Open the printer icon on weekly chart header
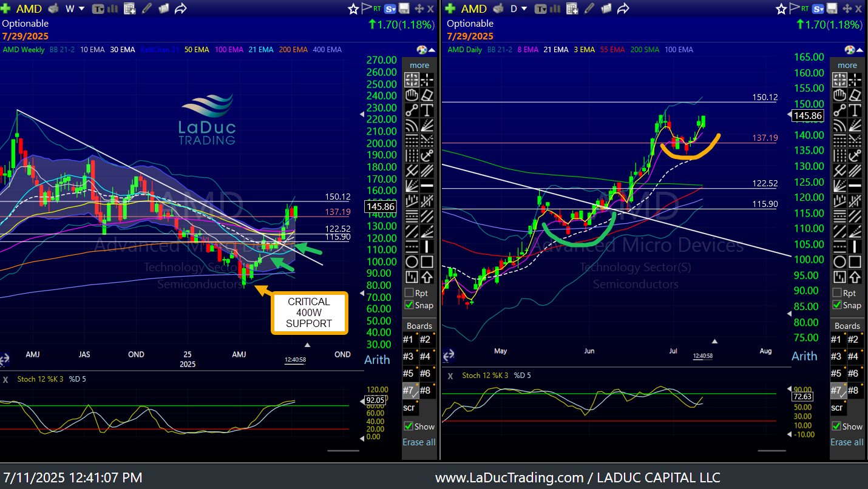This screenshot has height=489, width=868. point(53,8)
